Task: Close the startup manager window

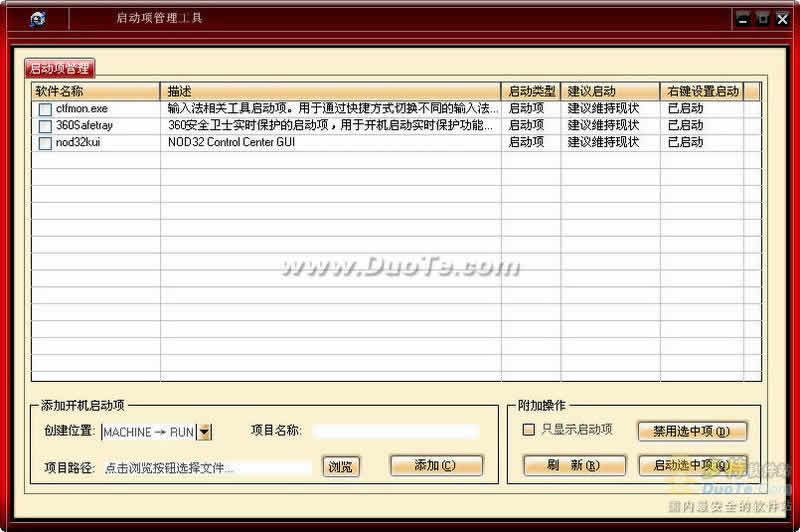Action: pyautogui.click(x=781, y=18)
